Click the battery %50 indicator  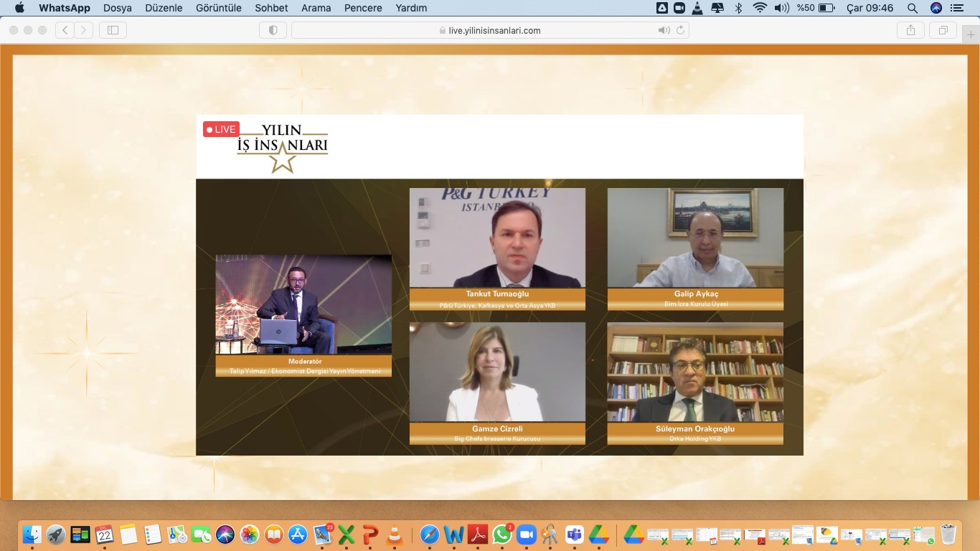click(816, 8)
